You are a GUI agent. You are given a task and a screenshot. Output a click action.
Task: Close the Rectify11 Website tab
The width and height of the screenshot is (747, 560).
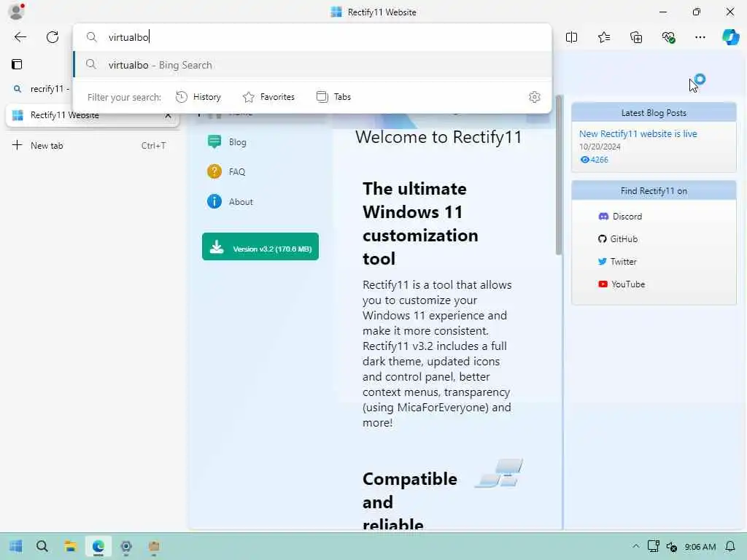169,115
